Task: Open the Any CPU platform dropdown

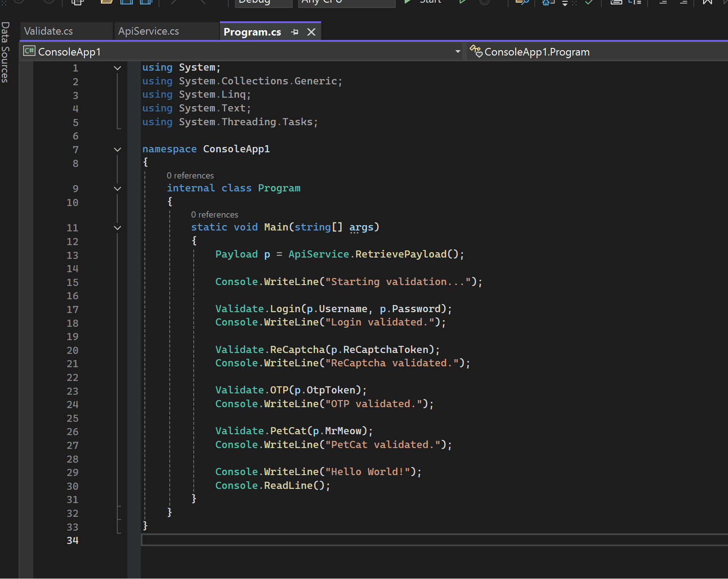Action: 346,2
